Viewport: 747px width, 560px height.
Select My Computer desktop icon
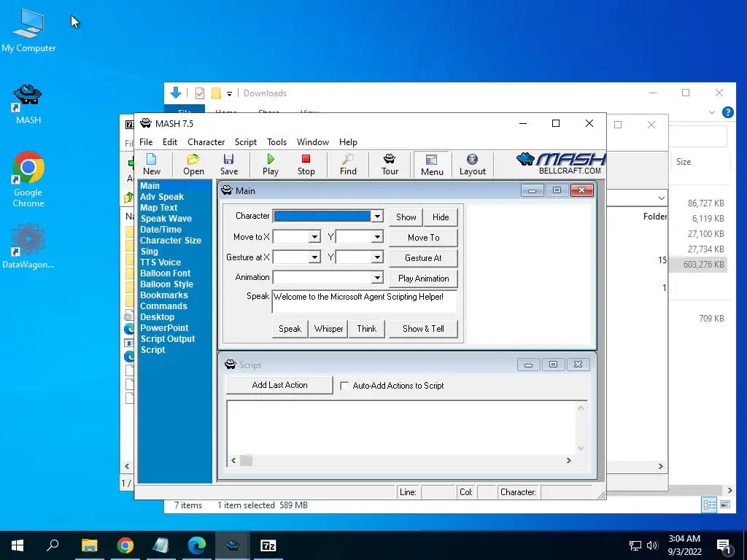(28, 31)
